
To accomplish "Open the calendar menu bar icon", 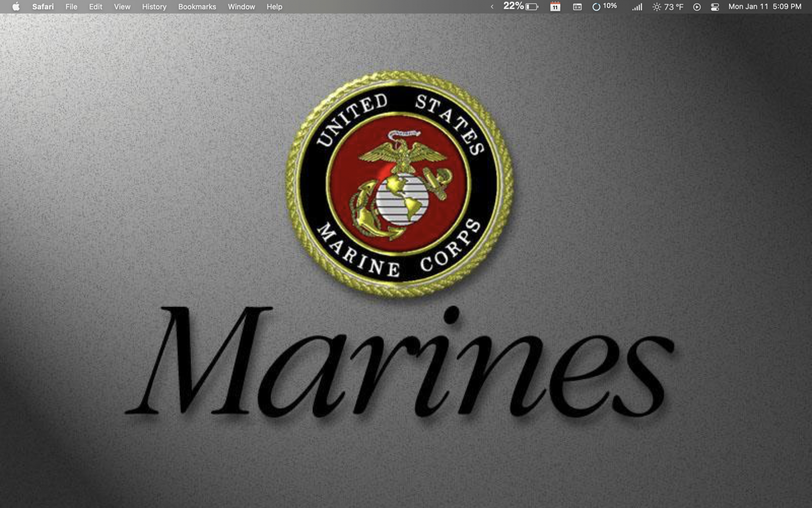I will [x=555, y=7].
